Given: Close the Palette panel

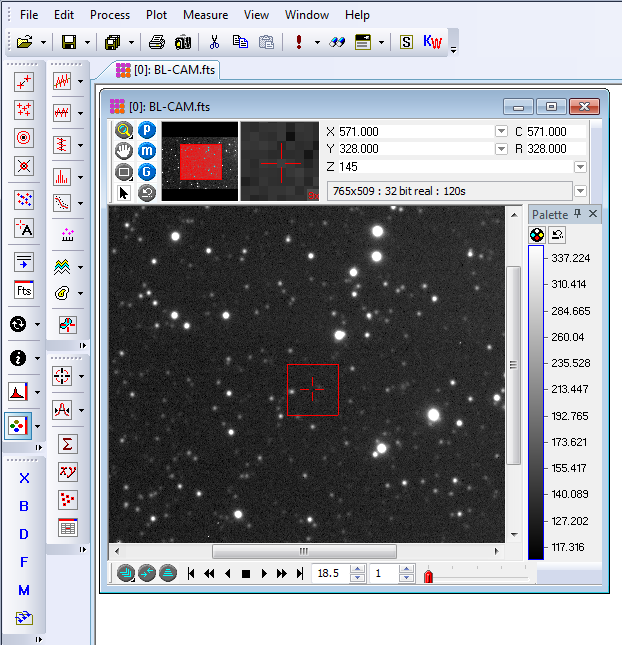Looking at the screenshot, I should pos(593,213).
